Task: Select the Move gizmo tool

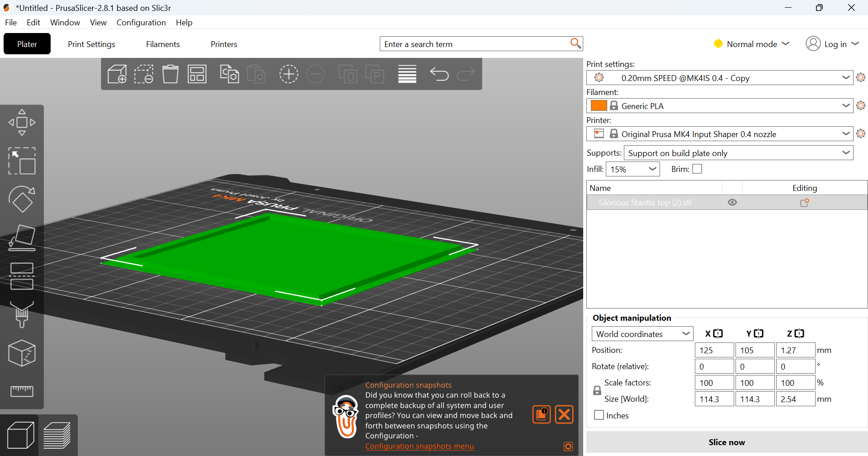Action: [x=22, y=122]
